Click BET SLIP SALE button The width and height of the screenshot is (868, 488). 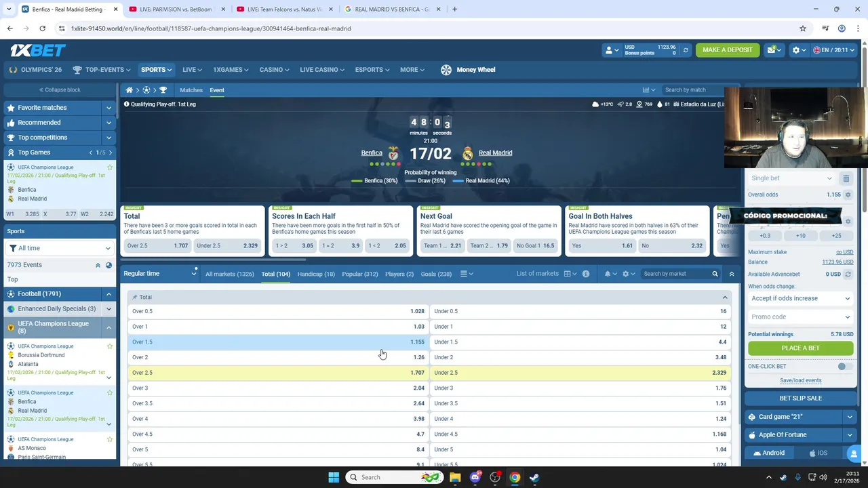(800, 399)
